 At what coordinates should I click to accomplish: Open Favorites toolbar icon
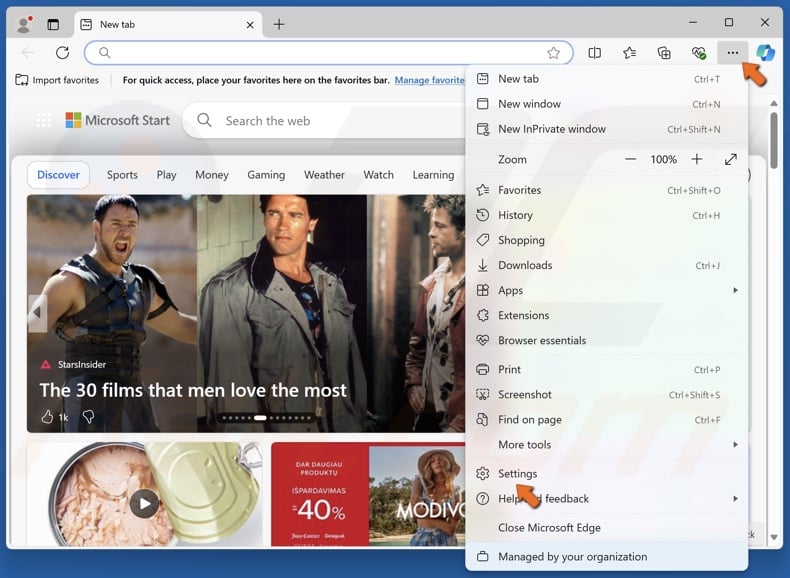(629, 52)
